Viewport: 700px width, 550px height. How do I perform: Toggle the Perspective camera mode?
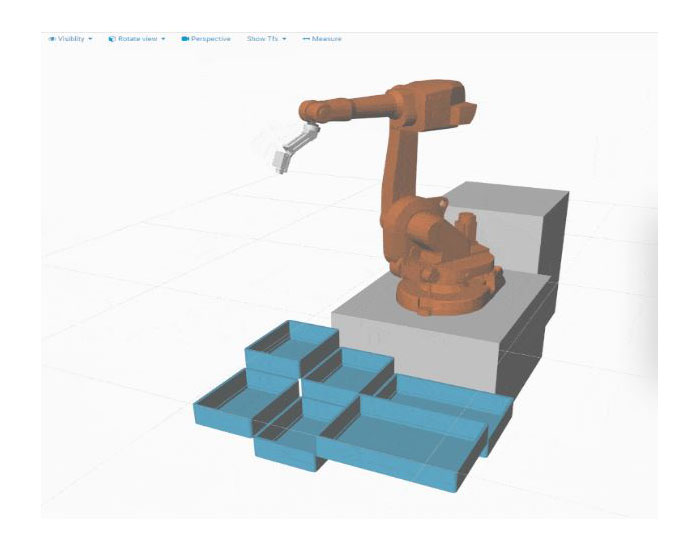coord(210,39)
